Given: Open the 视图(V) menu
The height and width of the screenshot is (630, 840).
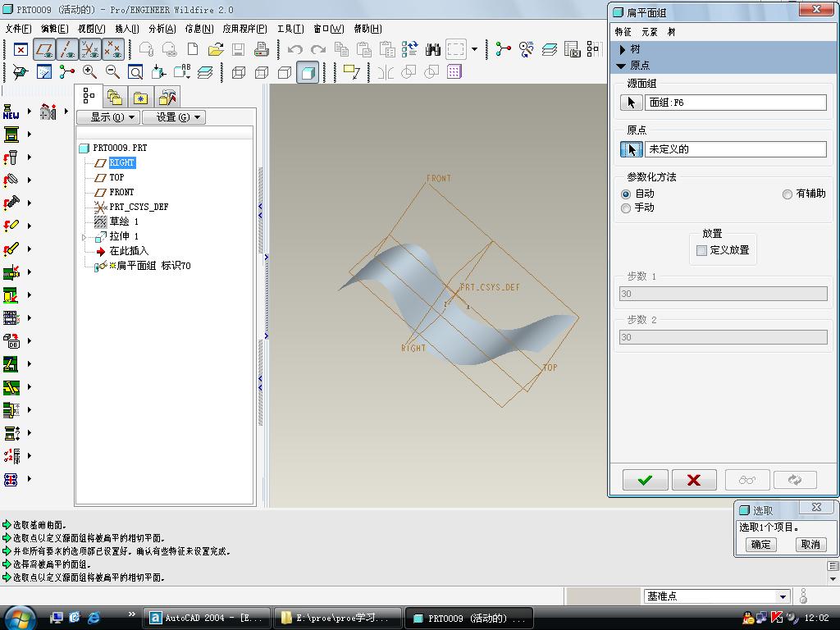Looking at the screenshot, I should (91, 29).
